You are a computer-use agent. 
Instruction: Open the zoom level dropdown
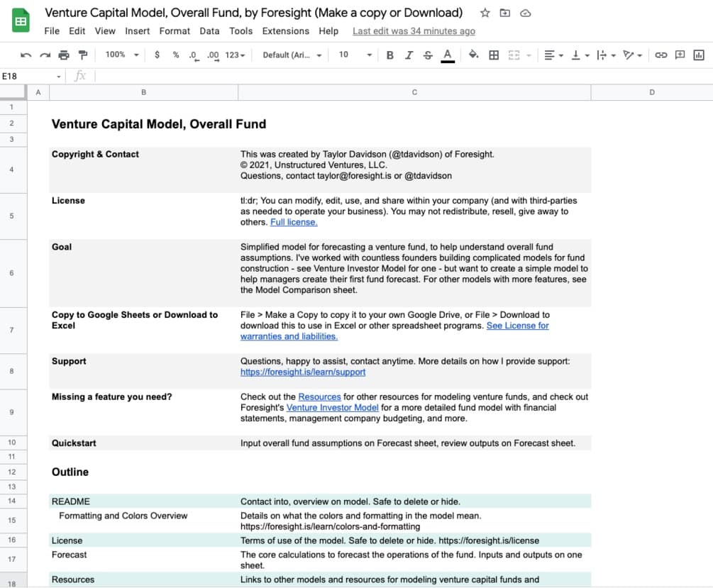point(121,55)
